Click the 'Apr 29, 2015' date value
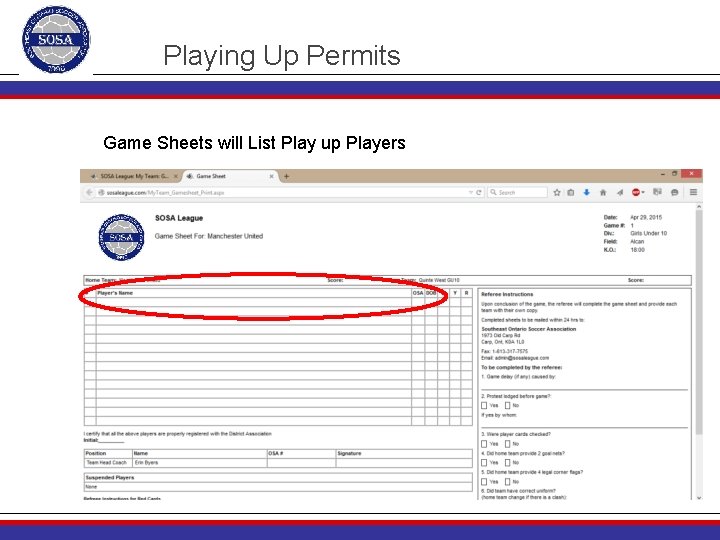 [x=646, y=217]
